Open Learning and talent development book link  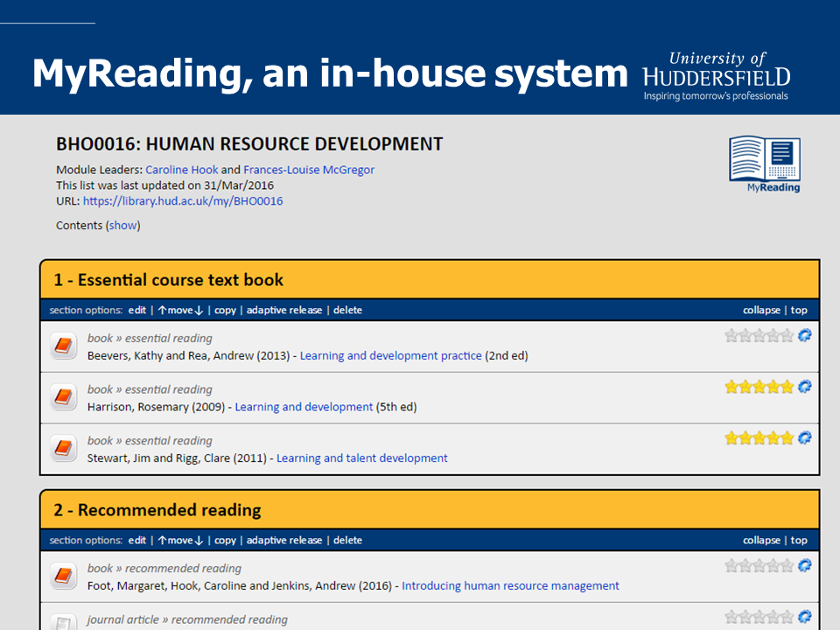[361, 458]
